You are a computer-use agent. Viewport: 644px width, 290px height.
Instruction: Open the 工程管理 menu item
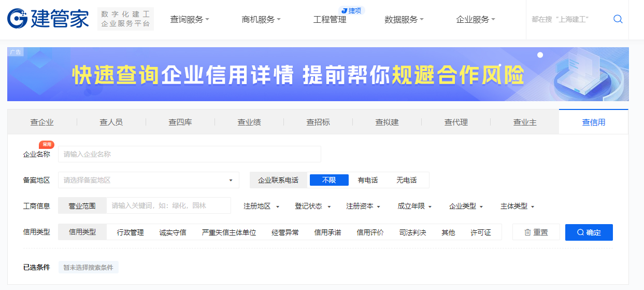(x=330, y=20)
